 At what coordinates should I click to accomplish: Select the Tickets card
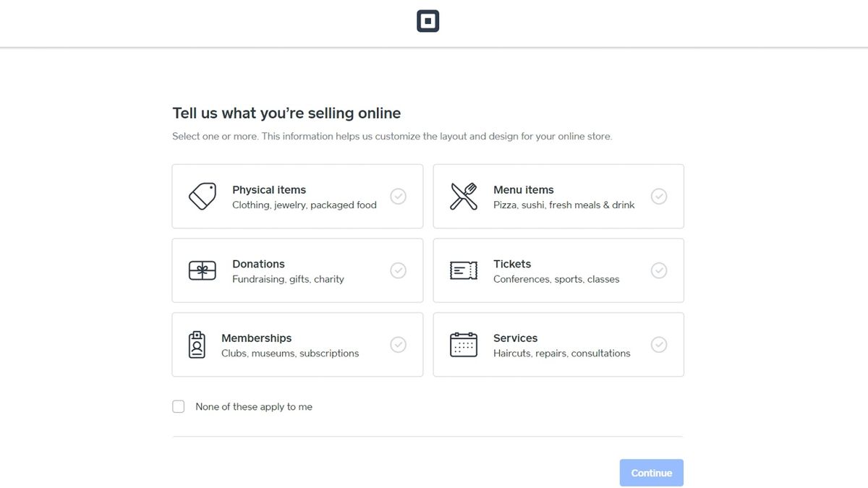[558, 270]
